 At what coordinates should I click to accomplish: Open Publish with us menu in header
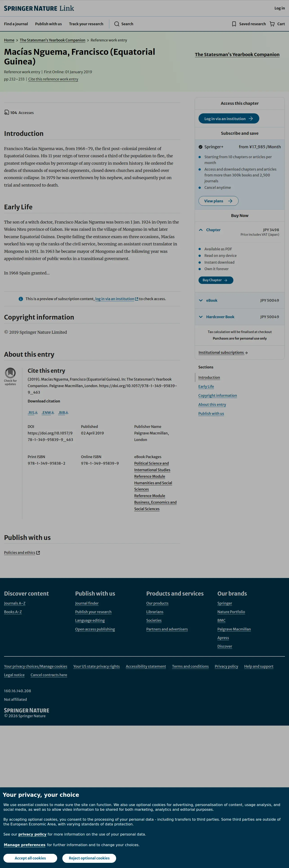pyautogui.click(x=48, y=24)
